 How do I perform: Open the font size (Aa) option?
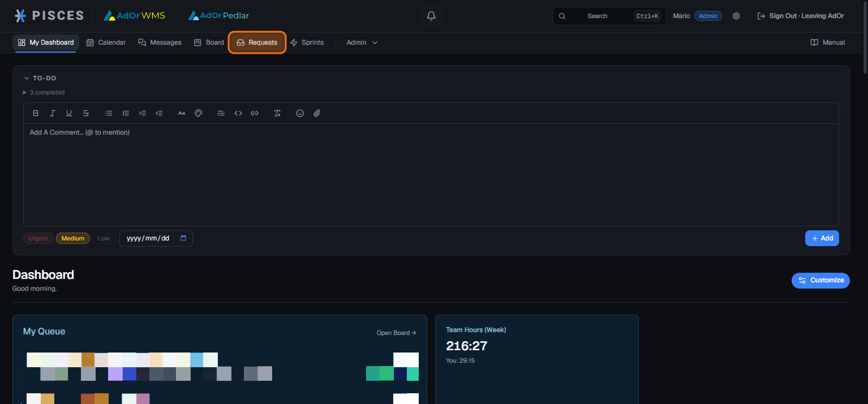(182, 113)
